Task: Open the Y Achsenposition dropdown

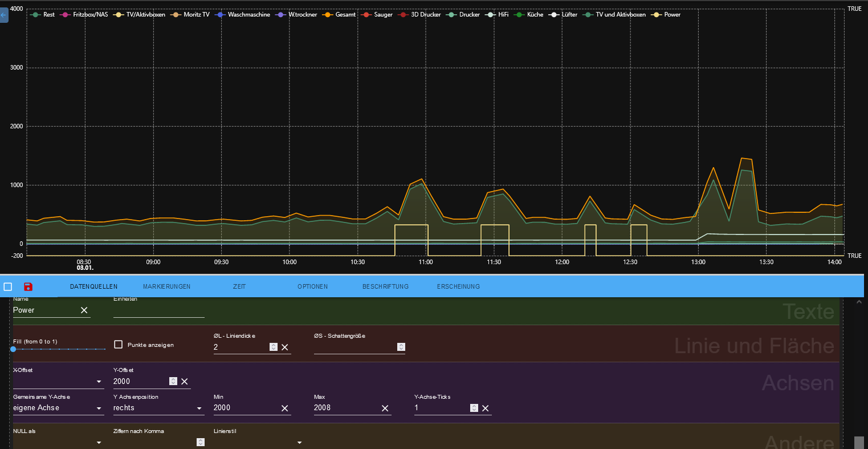Action: (158, 408)
